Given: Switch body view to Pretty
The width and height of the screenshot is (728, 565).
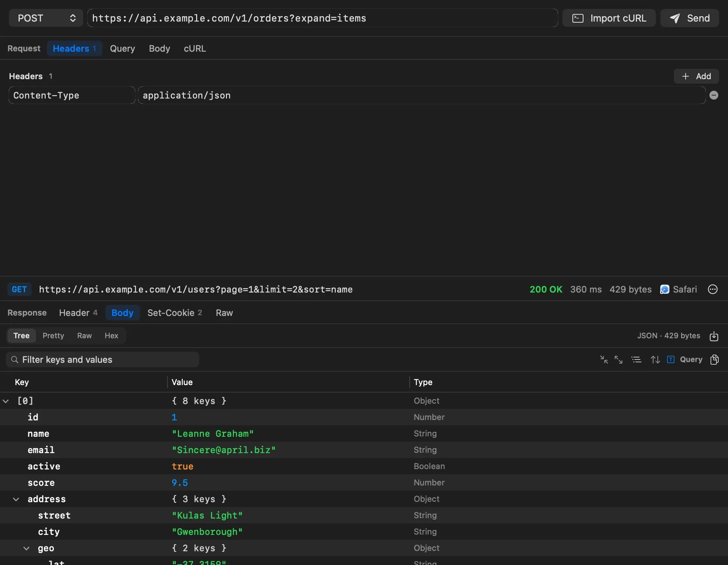Looking at the screenshot, I should click(x=53, y=336).
